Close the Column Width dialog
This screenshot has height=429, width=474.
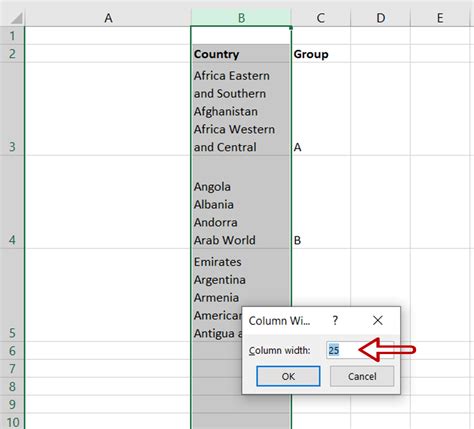pyautogui.click(x=378, y=320)
